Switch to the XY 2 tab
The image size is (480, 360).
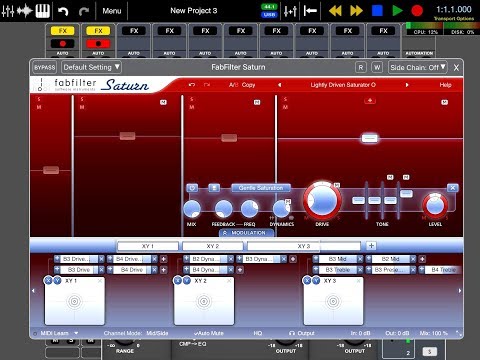point(213,246)
